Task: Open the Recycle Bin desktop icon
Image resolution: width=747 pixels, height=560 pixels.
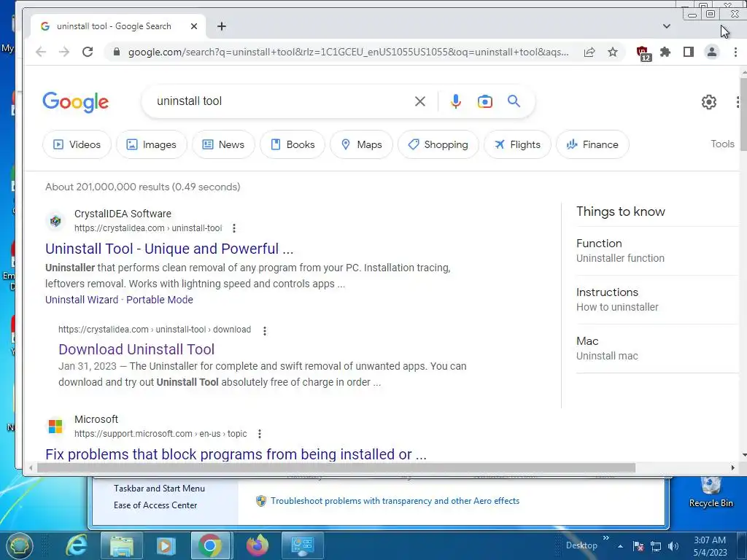Action: 711,491
